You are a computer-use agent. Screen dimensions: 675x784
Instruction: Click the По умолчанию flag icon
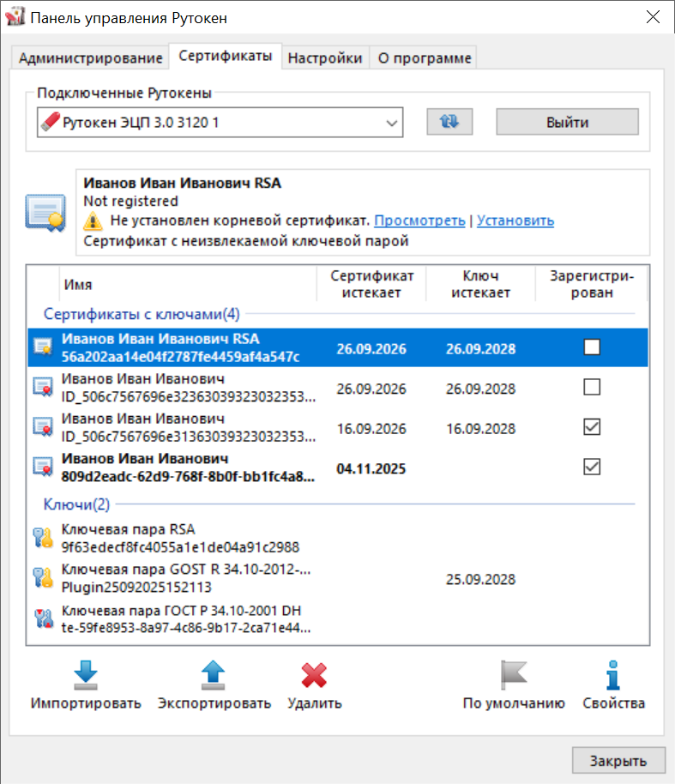point(514,675)
